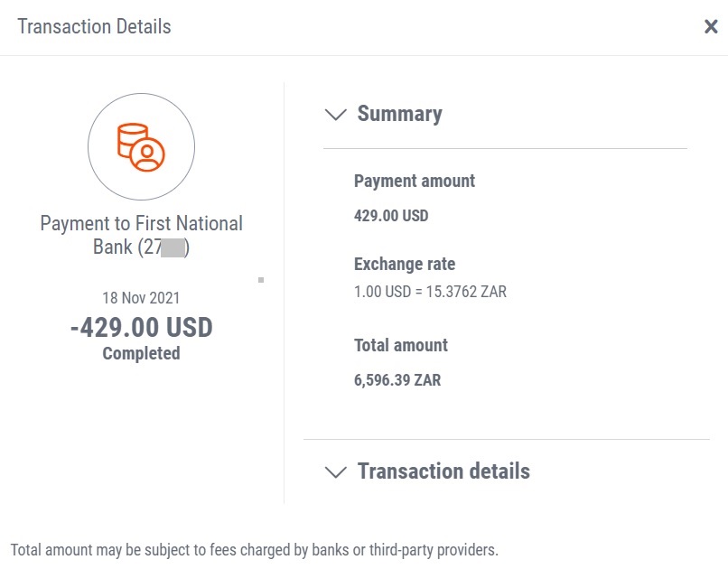728x569 pixels.
Task: Click the Summary section heading
Action: tap(399, 114)
